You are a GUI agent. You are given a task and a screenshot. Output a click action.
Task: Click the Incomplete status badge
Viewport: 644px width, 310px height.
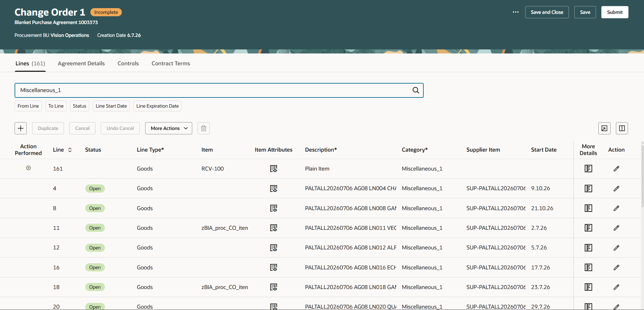[106, 12]
